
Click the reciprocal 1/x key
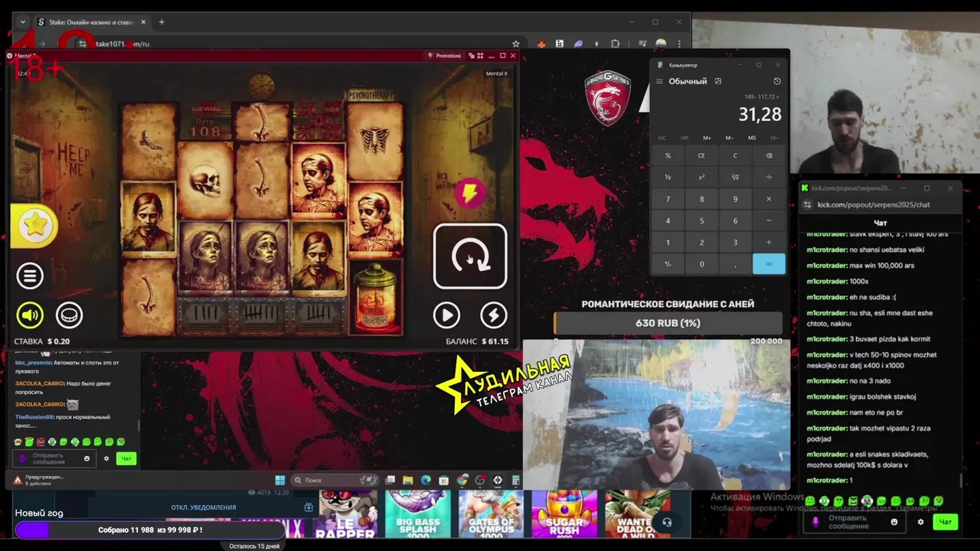pyautogui.click(x=668, y=177)
